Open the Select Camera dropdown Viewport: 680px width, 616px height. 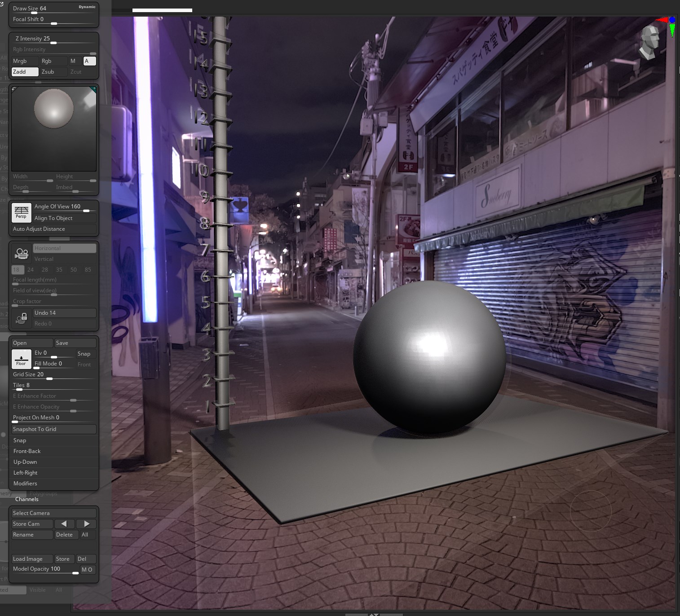(x=53, y=513)
